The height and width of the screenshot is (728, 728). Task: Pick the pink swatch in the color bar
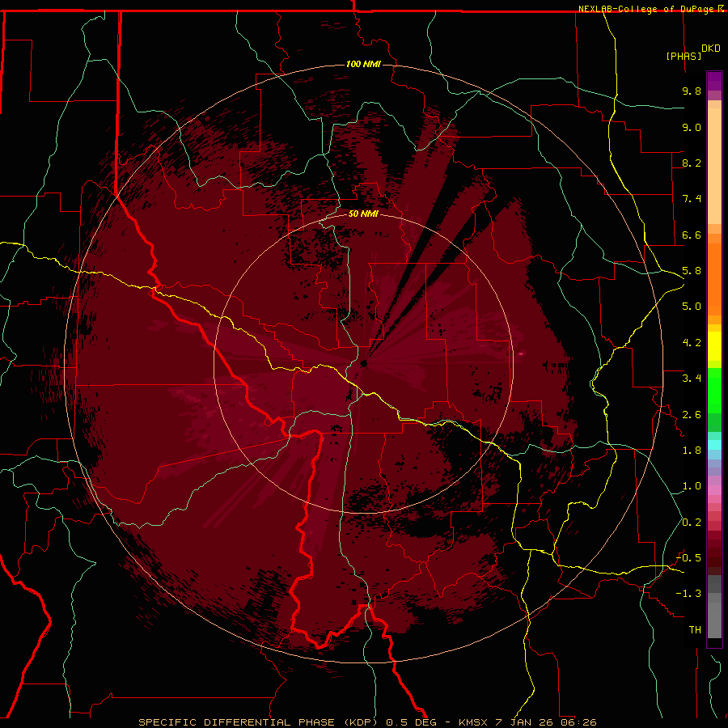714,490
